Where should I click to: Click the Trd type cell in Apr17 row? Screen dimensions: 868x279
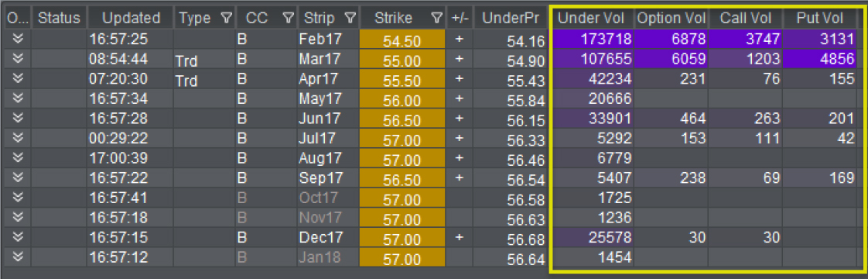[x=204, y=79]
